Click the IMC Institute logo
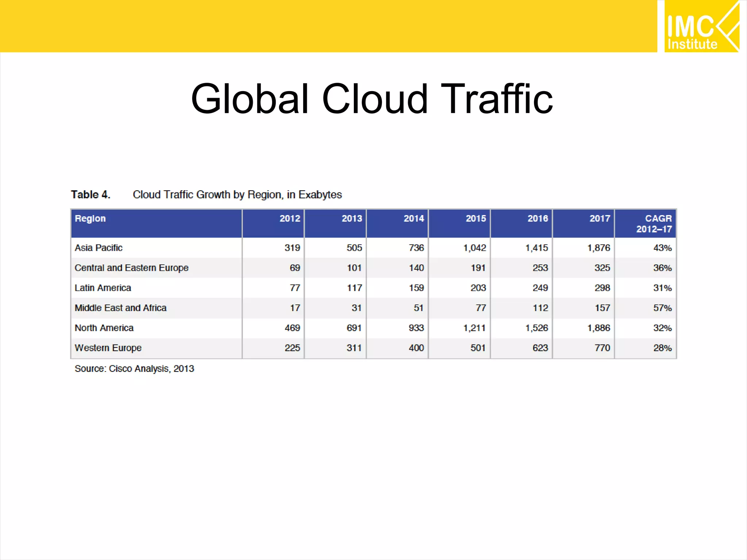Screen dimensions: 747x560 click(x=702, y=26)
